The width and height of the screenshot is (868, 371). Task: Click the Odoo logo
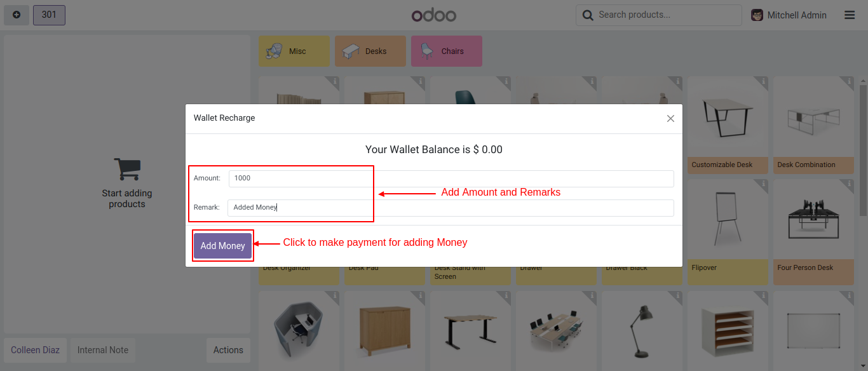433,15
